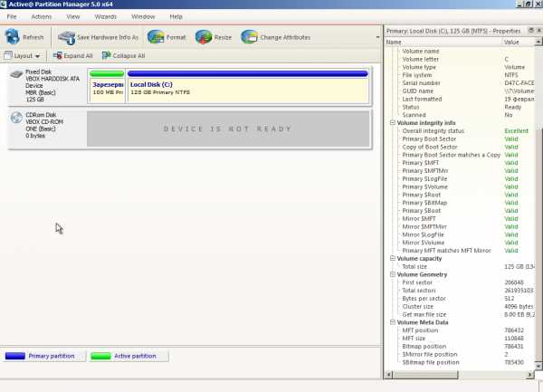Screen dimensions: 543x392
Task: Select the CDRom Disk icon
Action: [16, 118]
